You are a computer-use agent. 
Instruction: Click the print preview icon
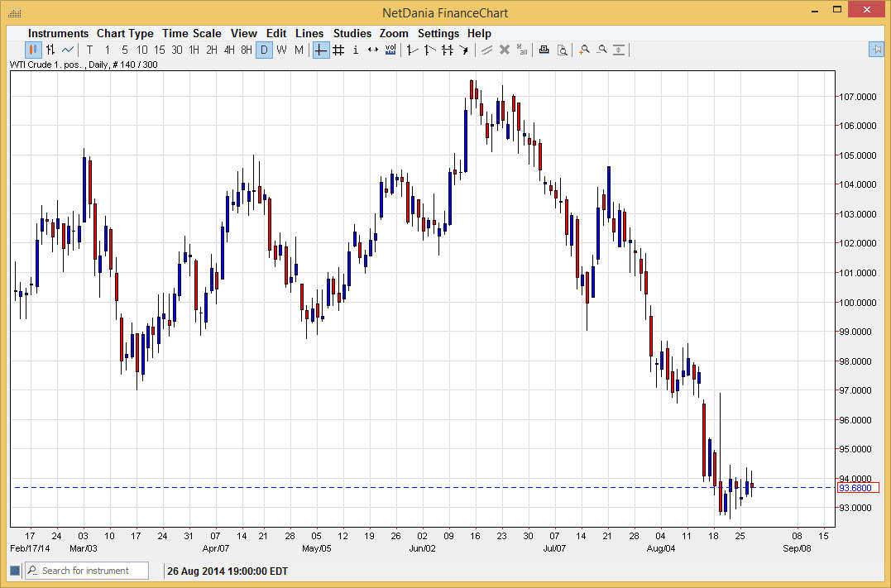[x=562, y=50]
